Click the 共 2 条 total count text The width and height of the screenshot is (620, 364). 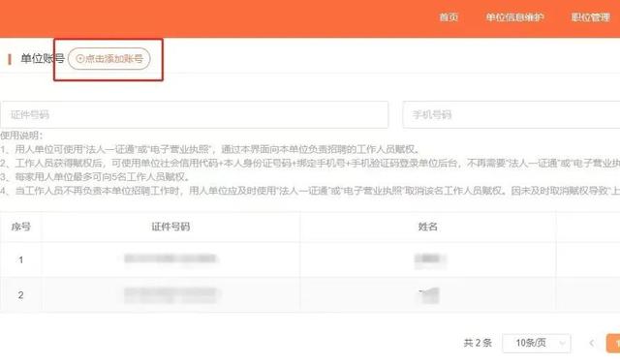[478, 343]
